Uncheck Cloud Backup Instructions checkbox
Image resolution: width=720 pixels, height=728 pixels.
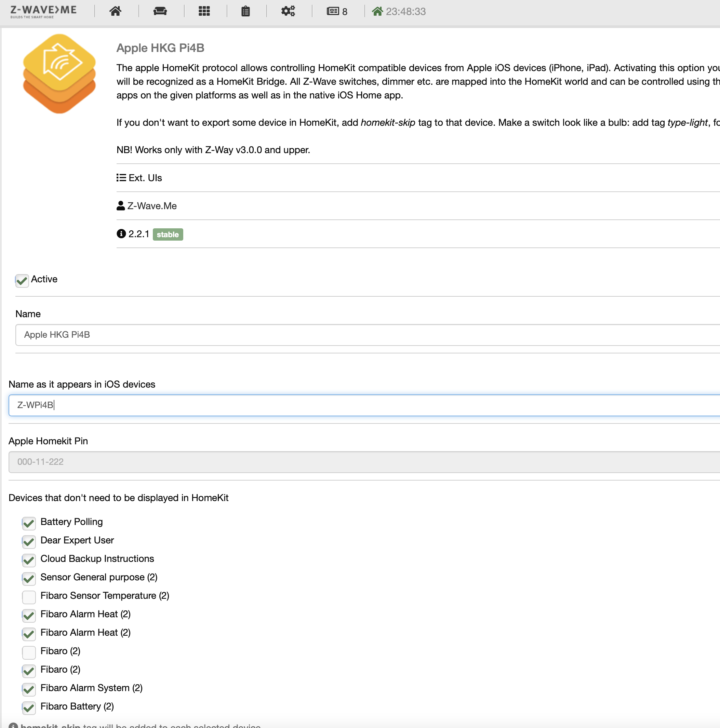tap(29, 560)
